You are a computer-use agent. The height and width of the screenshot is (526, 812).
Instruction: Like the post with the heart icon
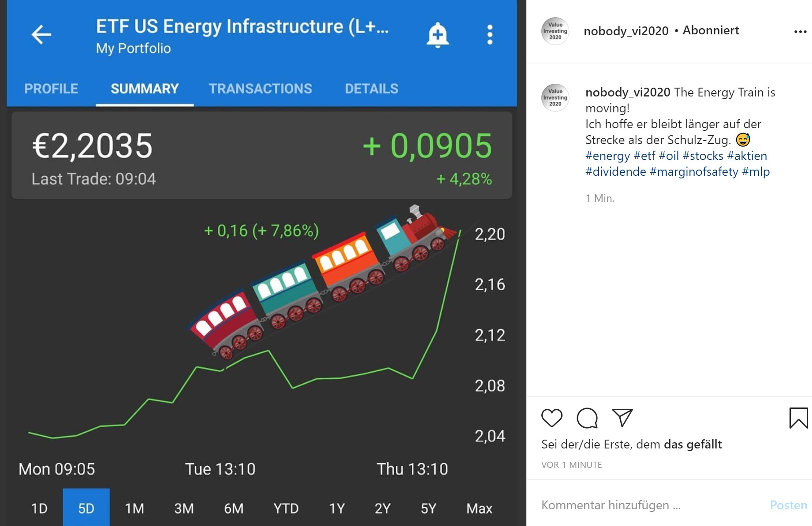[x=551, y=418]
